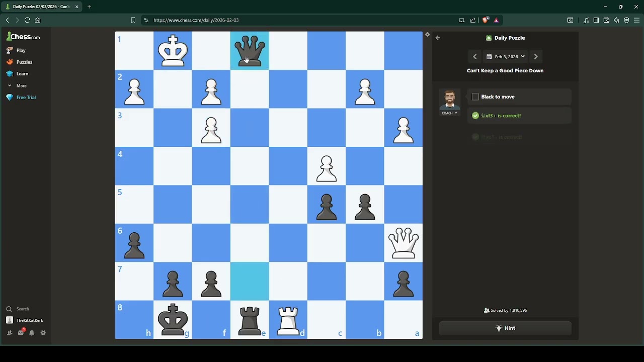Select the white king on g1
The height and width of the screenshot is (362, 644).
pos(173,51)
